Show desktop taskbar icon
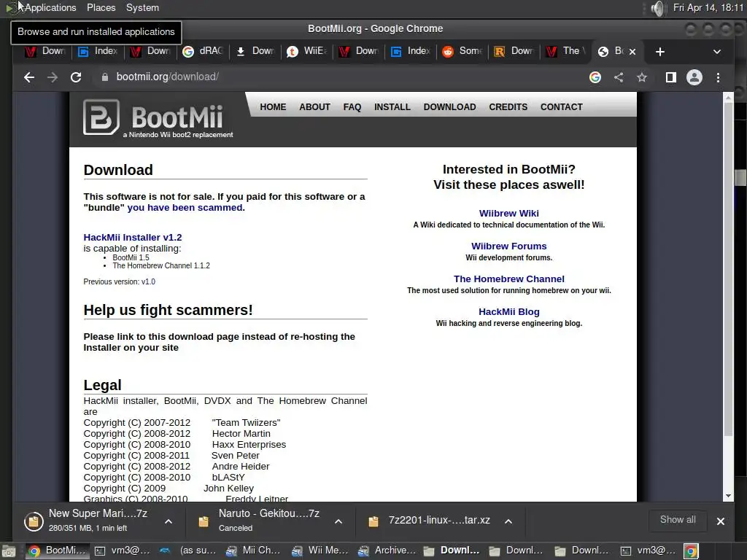The image size is (747, 560). coord(8,551)
